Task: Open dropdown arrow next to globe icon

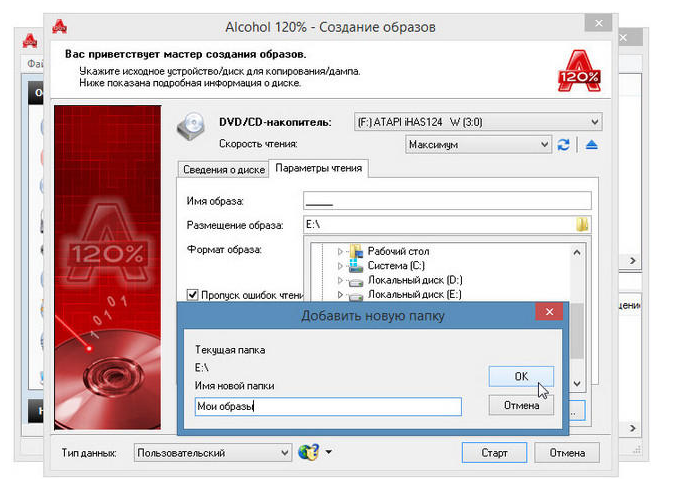Action: pos(329,452)
